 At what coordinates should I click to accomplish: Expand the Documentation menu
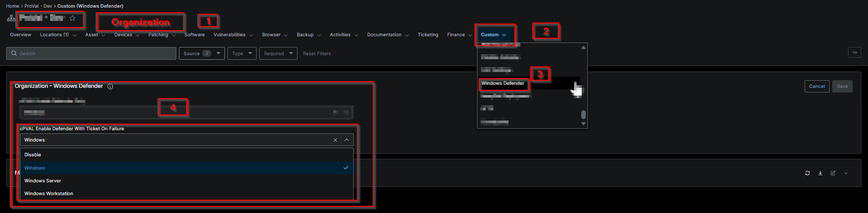pyautogui.click(x=388, y=35)
